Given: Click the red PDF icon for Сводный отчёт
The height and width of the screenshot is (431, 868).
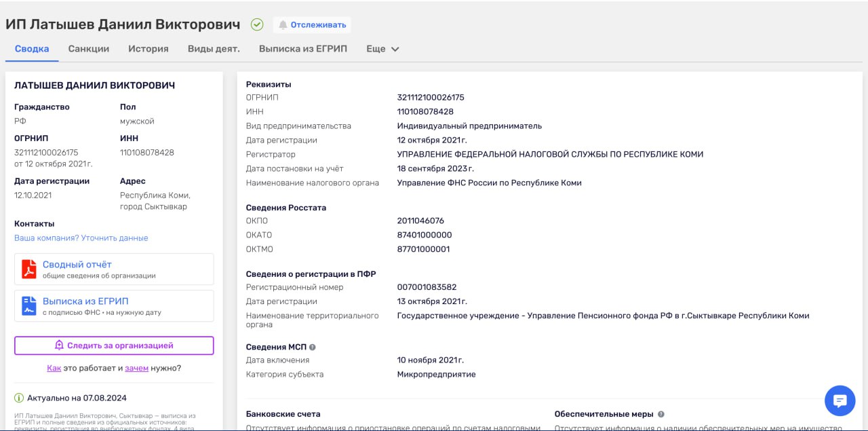Looking at the screenshot, I should tap(28, 269).
